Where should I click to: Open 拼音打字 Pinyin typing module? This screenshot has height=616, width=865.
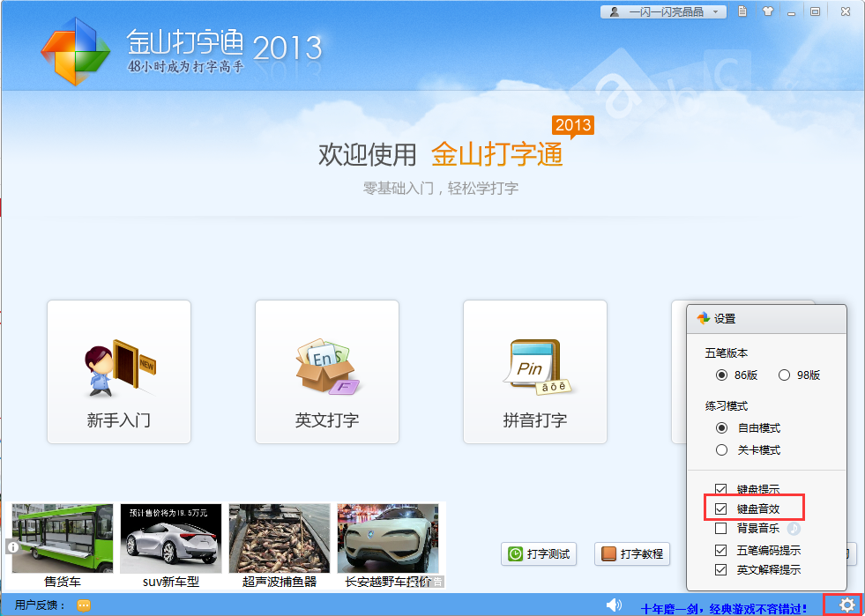tap(535, 372)
